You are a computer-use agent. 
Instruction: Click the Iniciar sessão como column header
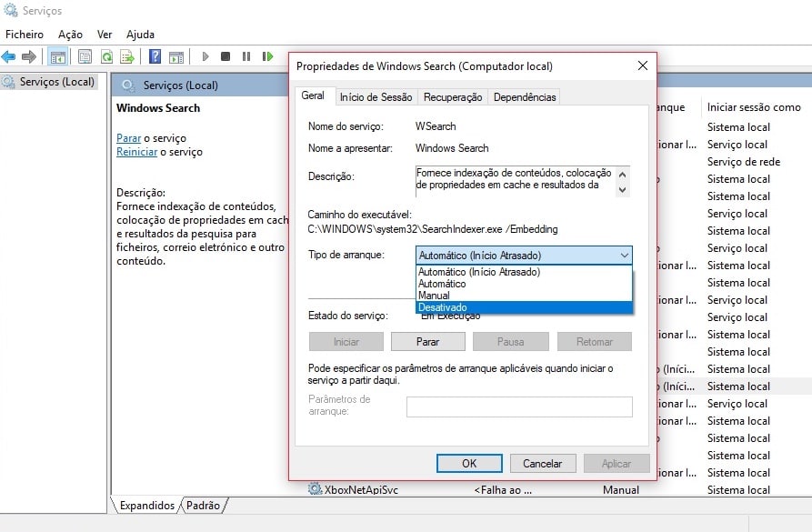point(754,107)
